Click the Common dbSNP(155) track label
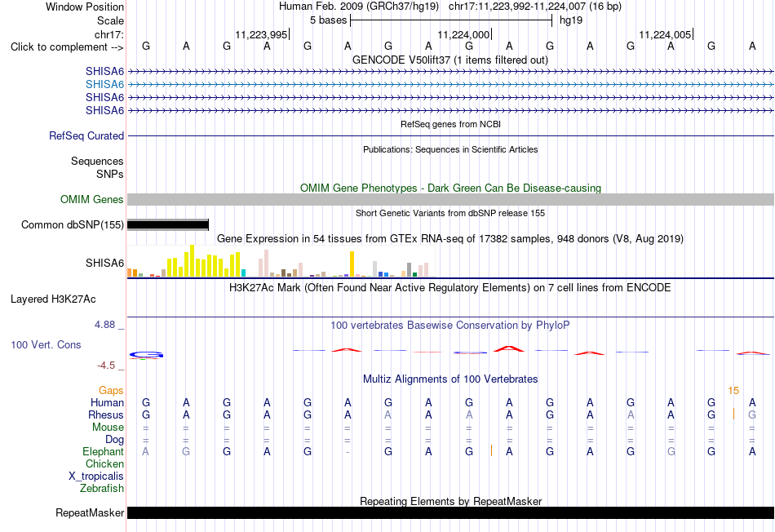This screenshot has width=775, height=532. coord(72,225)
